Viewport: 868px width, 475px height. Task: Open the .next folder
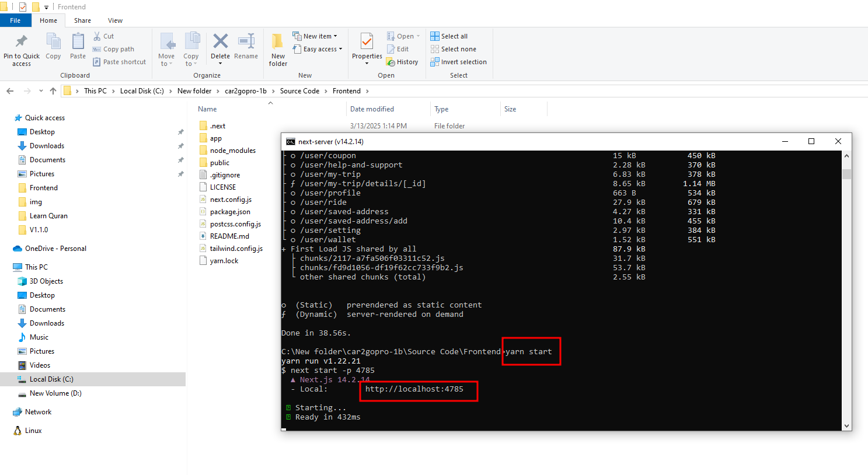click(218, 126)
